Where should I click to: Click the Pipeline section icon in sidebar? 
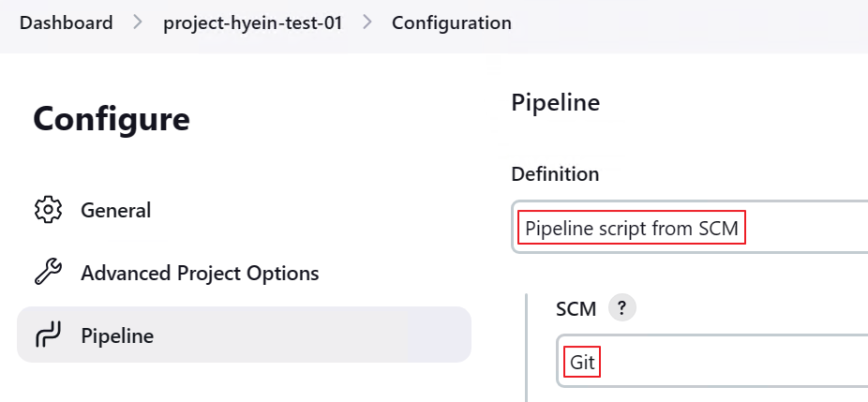47,335
